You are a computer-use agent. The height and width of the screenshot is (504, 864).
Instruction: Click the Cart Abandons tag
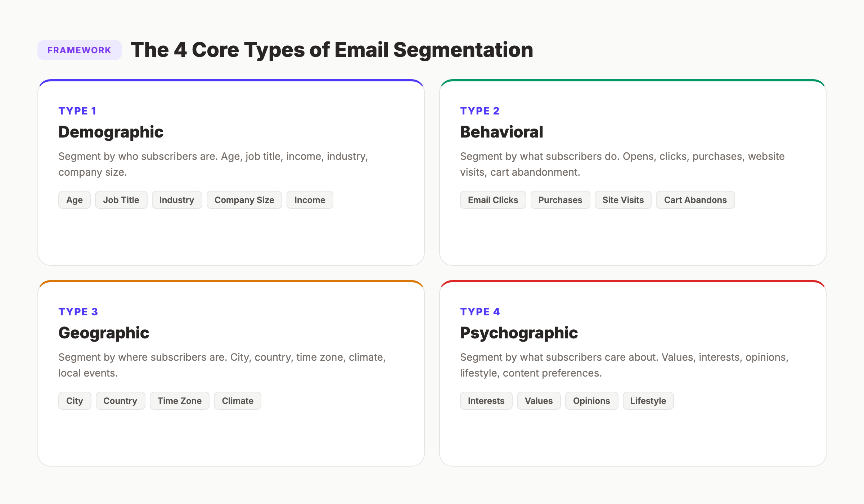pyautogui.click(x=696, y=200)
